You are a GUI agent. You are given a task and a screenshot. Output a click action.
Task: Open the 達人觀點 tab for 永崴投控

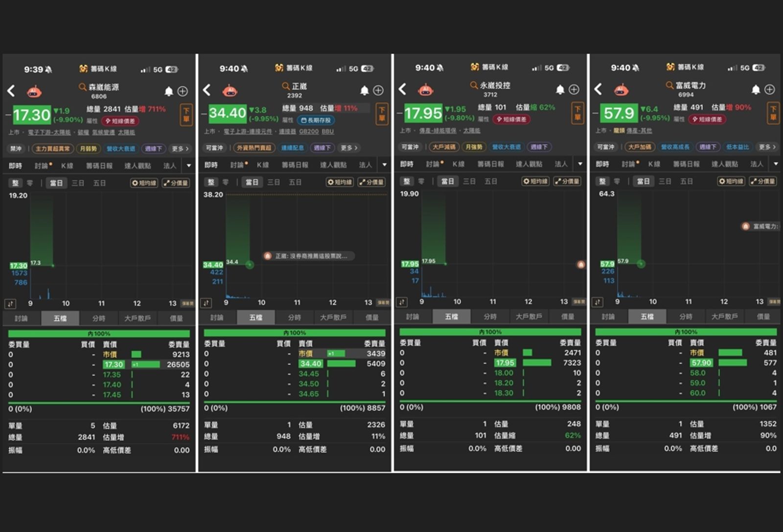tap(529, 164)
